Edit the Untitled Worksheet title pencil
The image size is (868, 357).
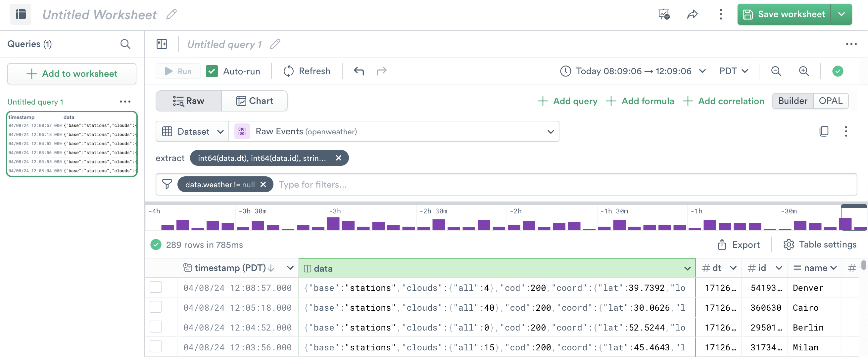tap(171, 15)
